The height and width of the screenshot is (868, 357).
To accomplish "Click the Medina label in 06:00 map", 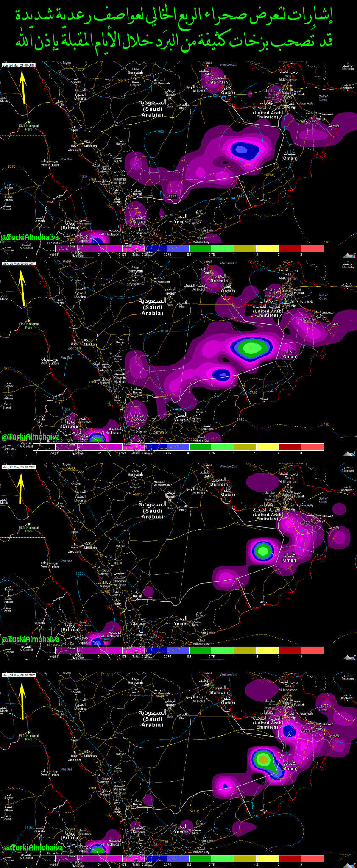I will coord(80,708).
